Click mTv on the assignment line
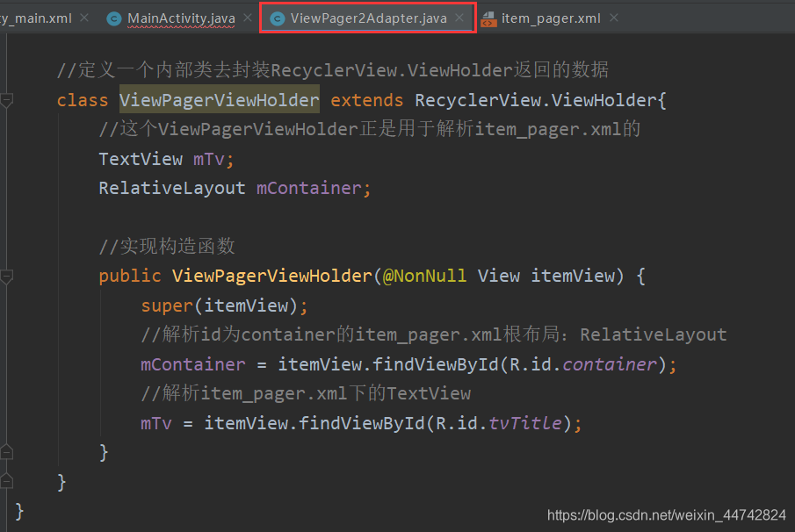The height and width of the screenshot is (532, 795). click(x=155, y=423)
